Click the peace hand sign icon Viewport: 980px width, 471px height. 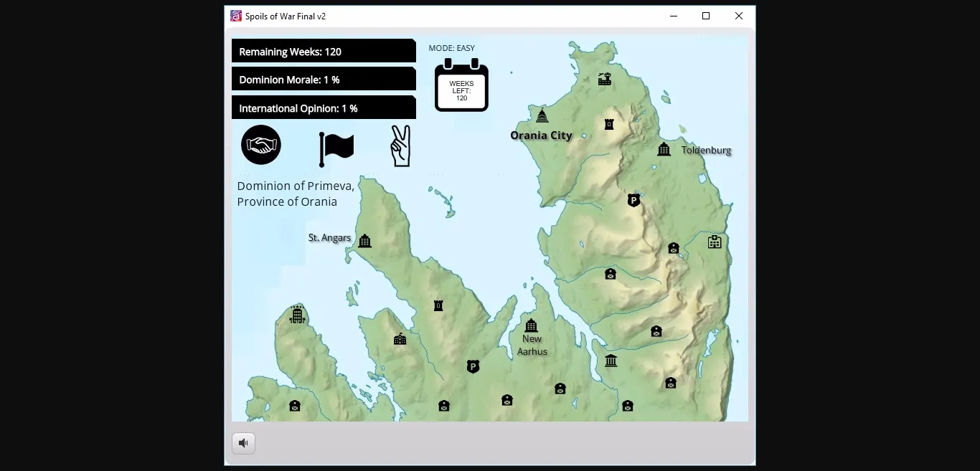tap(400, 146)
